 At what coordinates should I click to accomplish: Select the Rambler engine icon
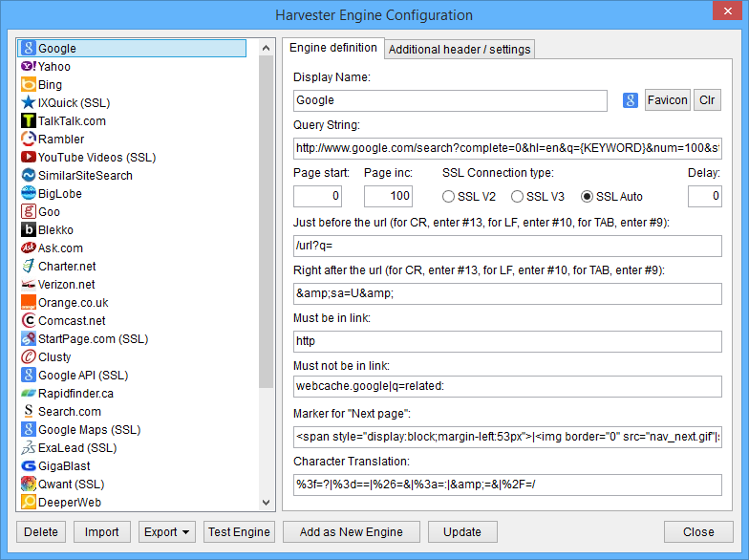pos(29,140)
